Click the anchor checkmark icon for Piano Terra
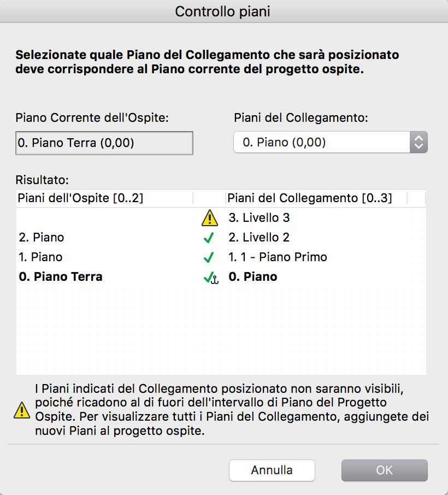 (210, 278)
